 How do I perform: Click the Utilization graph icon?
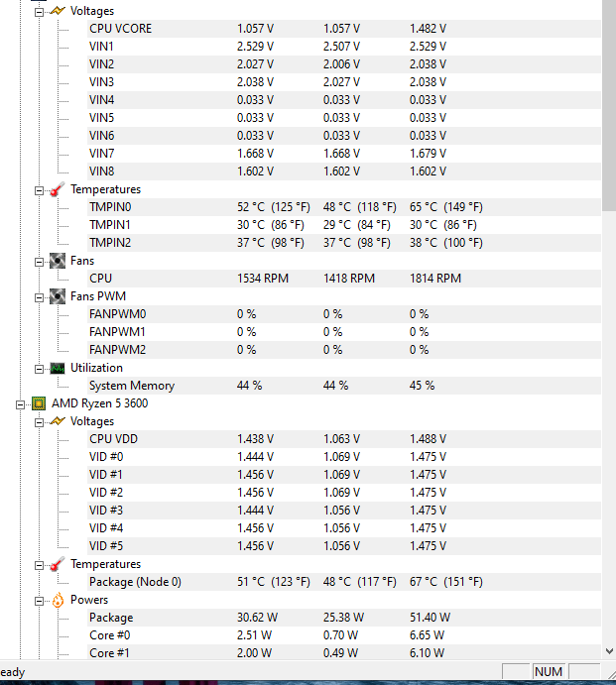click(58, 368)
